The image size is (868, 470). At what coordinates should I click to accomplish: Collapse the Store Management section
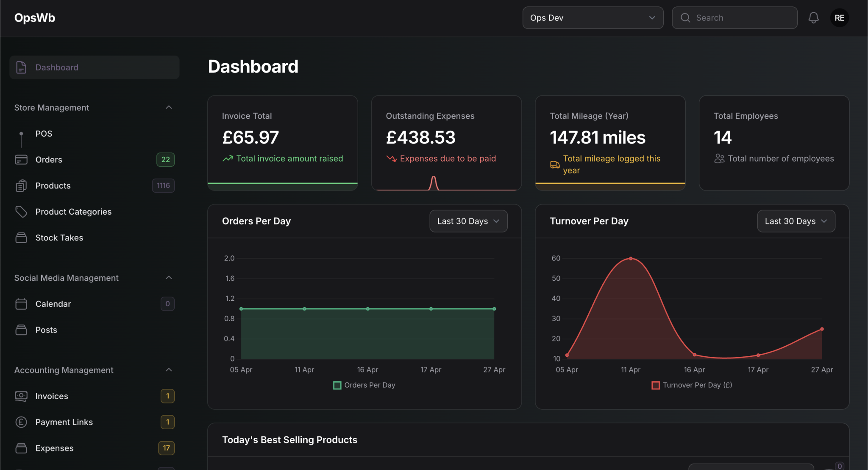[x=169, y=107]
